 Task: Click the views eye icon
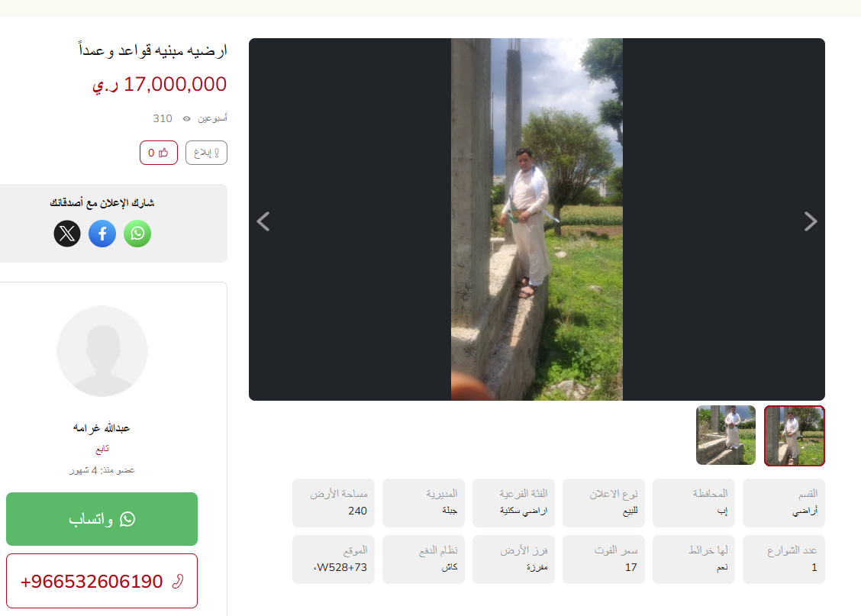187,118
